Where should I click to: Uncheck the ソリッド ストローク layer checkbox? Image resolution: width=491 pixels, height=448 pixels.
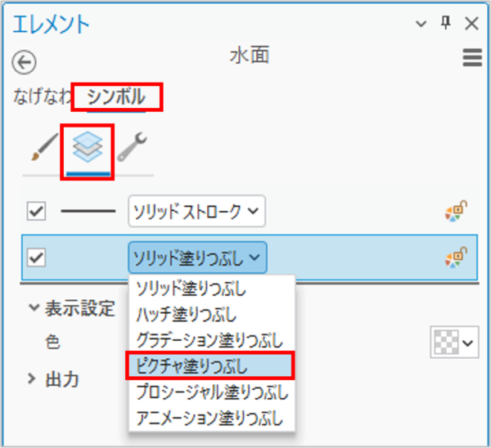pyautogui.click(x=36, y=212)
